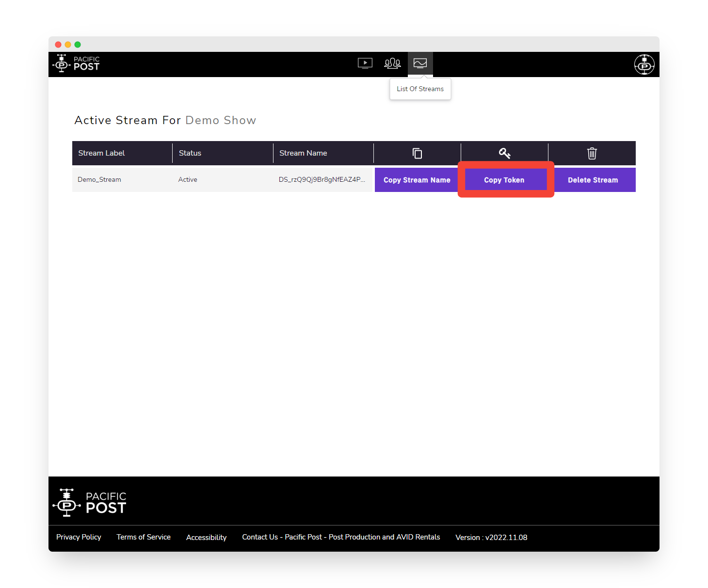Screen dimensions: 708x588
Task: Select the Demo_Stream row label
Action: [99, 179]
